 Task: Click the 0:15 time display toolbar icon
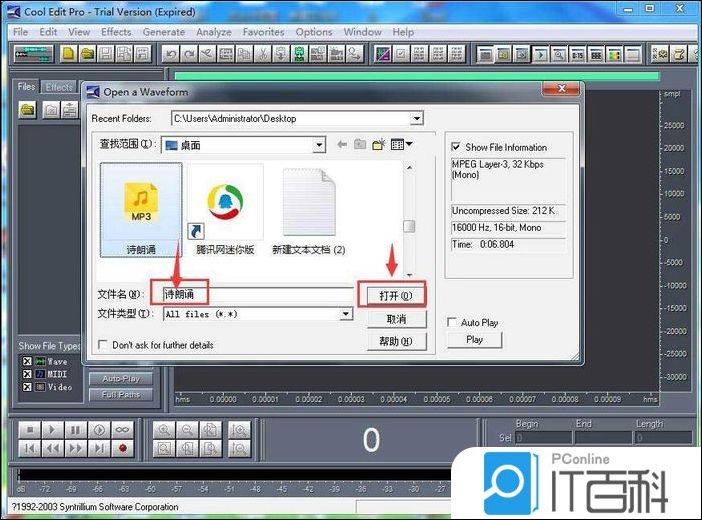[578, 55]
